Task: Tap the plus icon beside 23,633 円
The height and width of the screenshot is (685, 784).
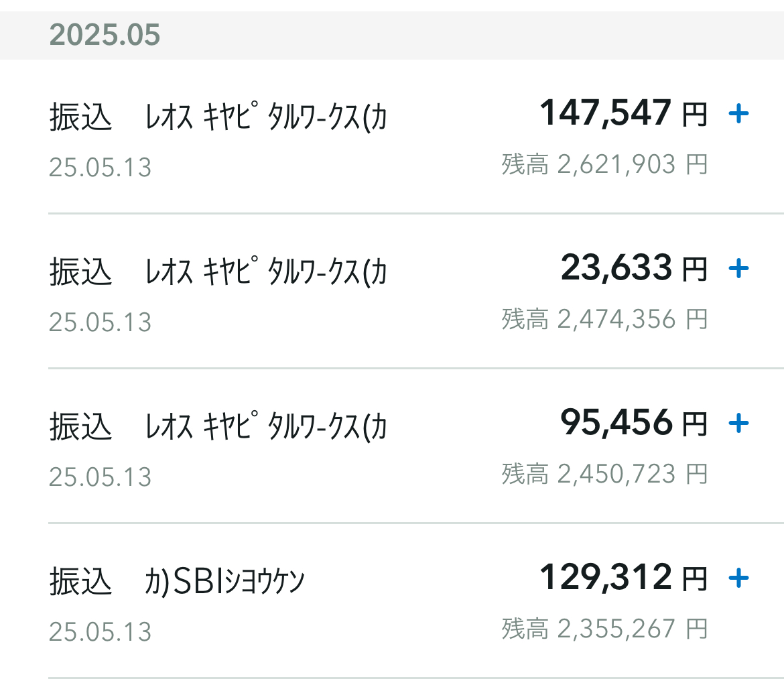Action: [x=738, y=269]
